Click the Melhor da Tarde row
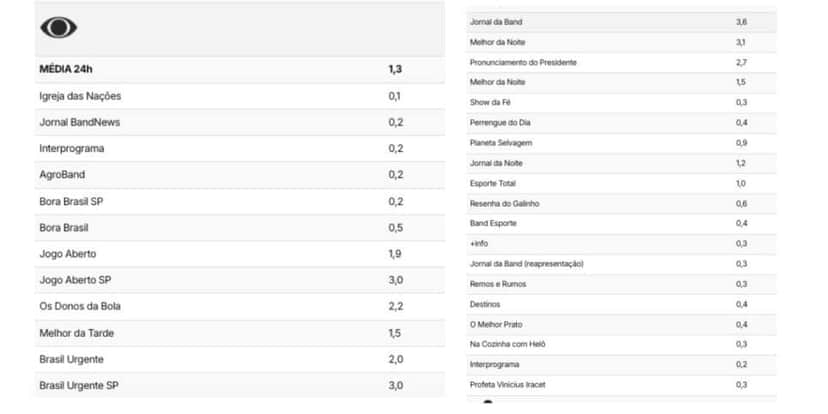828x414 pixels. pos(240,333)
